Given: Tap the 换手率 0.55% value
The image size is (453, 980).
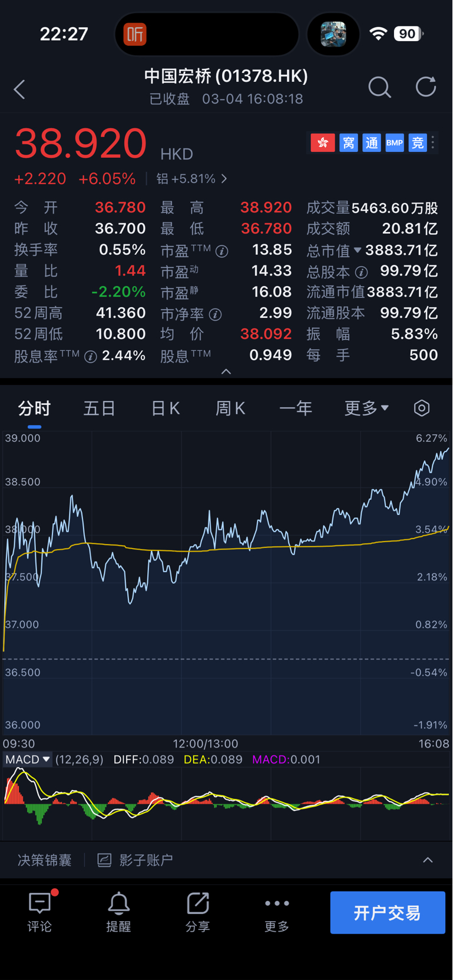Looking at the screenshot, I should point(123,250).
